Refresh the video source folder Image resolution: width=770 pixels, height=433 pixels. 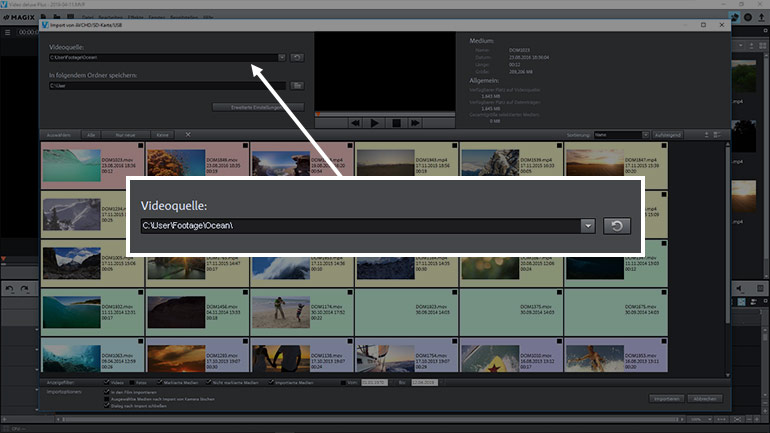(297, 57)
